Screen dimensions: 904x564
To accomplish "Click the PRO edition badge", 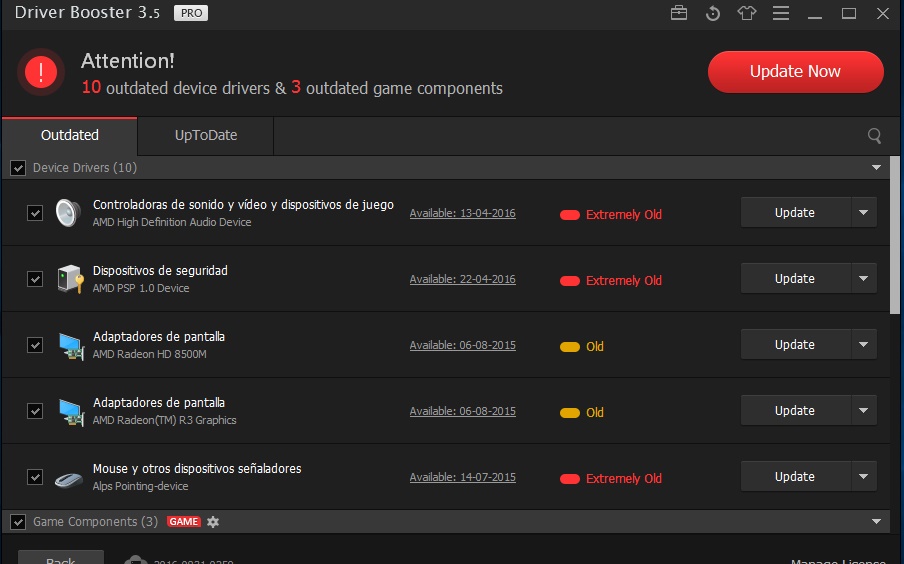I will click(191, 13).
